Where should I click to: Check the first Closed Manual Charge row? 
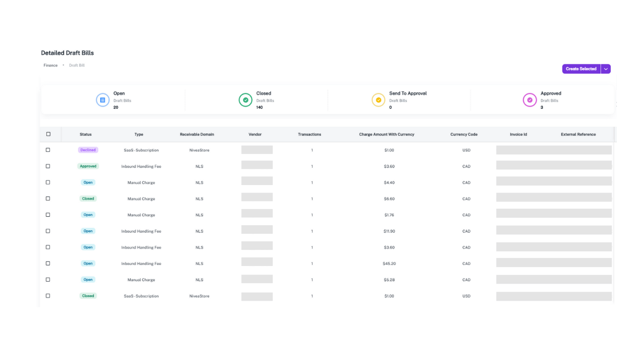[48, 198]
